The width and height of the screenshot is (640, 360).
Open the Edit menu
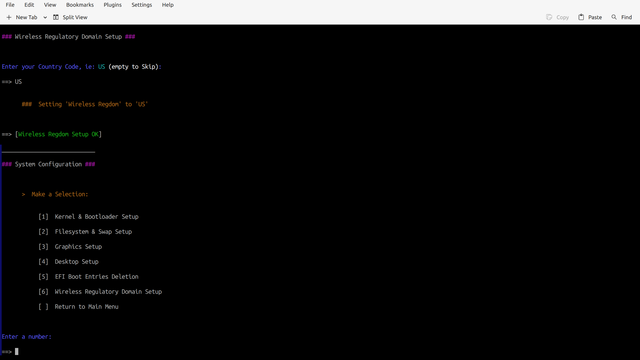(29, 5)
